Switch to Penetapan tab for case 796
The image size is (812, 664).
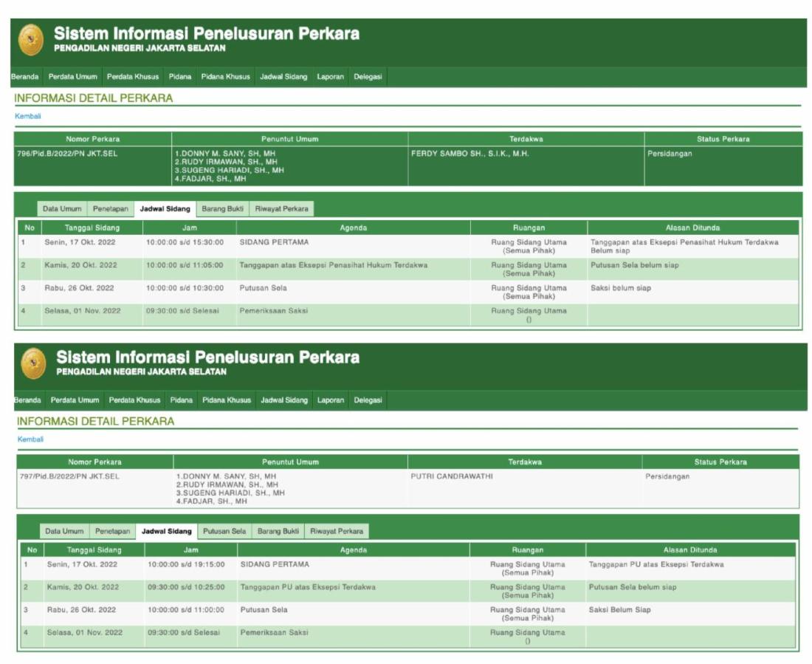(110, 209)
